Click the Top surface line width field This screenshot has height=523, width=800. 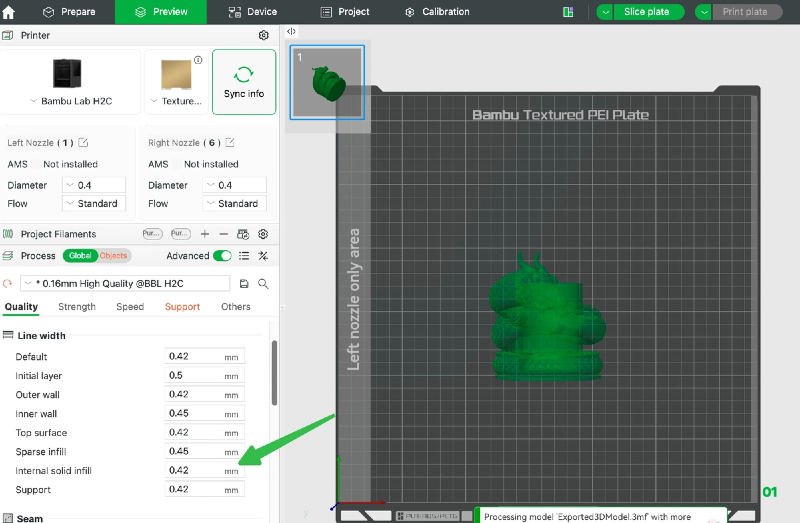point(205,432)
